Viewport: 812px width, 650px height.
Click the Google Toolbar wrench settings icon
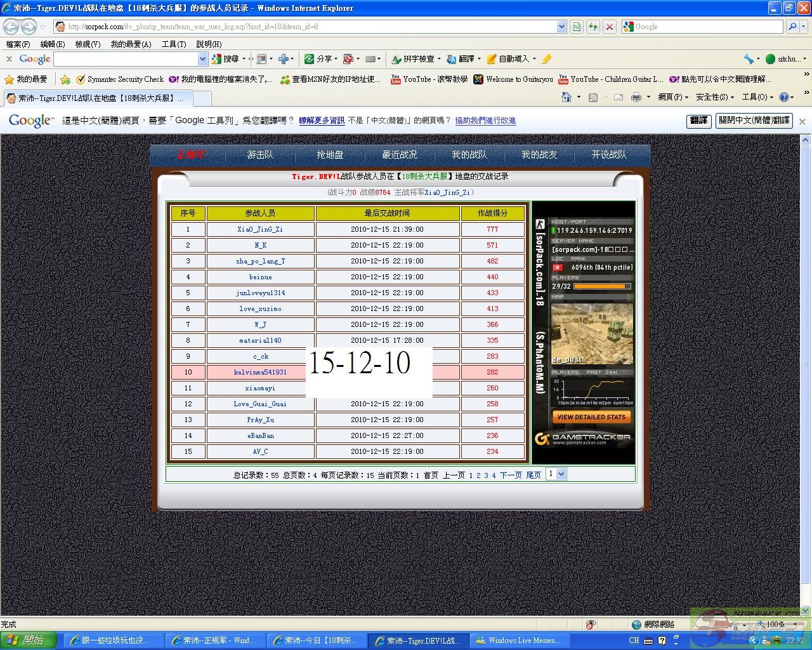[749, 59]
